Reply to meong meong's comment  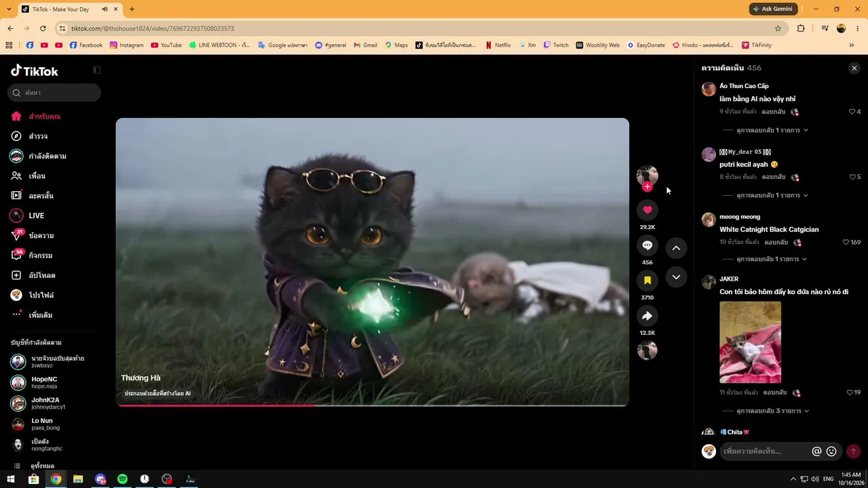click(x=776, y=242)
